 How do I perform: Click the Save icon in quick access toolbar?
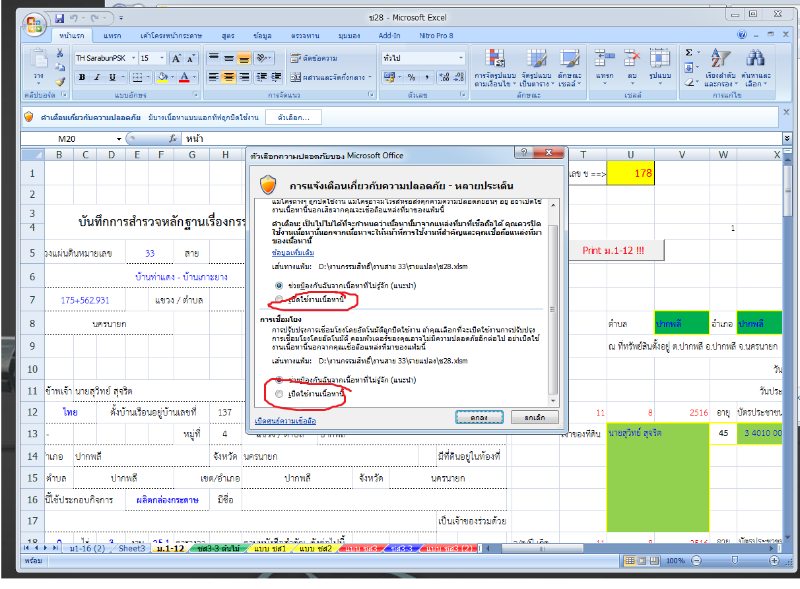[x=60, y=19]
